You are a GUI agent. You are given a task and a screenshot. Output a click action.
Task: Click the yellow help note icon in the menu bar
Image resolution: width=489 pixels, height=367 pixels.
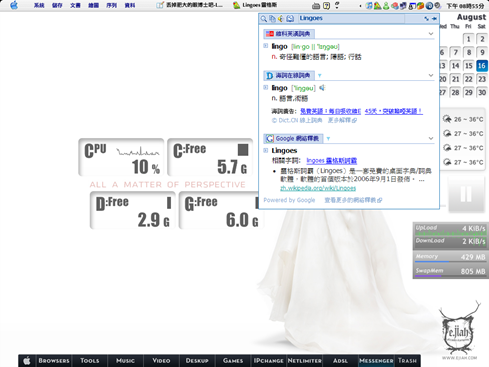327,5
